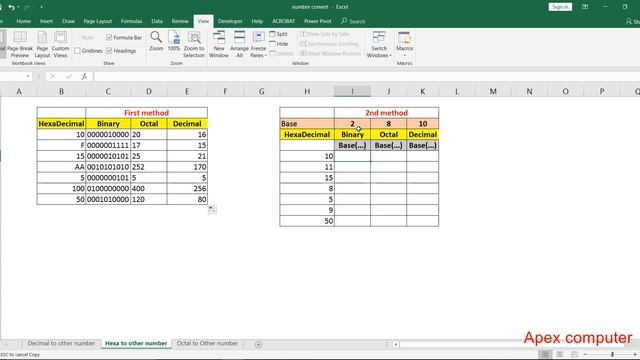This screenshot has height=360, width=640.
Task: Switch to Page Layout in status bar
Action: [x=560, y=354]
